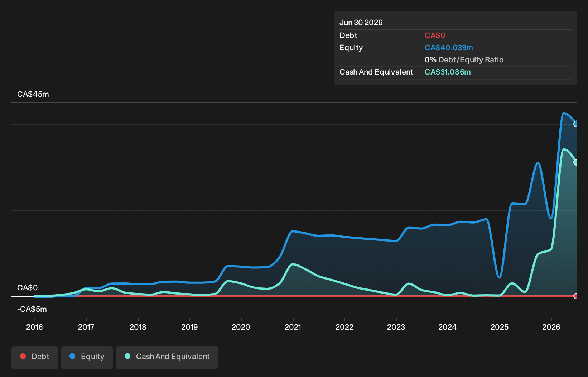Click the 2020 x-axis label
588x377 pixels.
click(241, 327)
